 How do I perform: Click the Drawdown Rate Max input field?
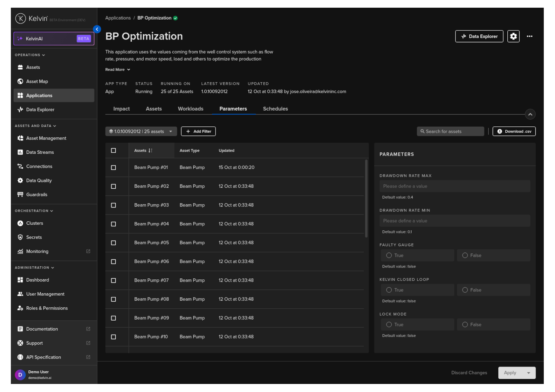pos(454,186)
